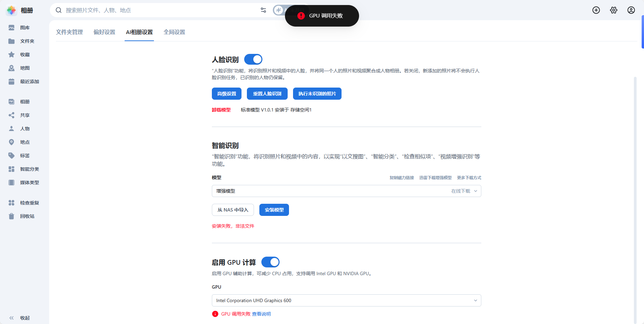Switch to 偏好设置 tab
Screen dimensions: 644x324
pos(104,32)
